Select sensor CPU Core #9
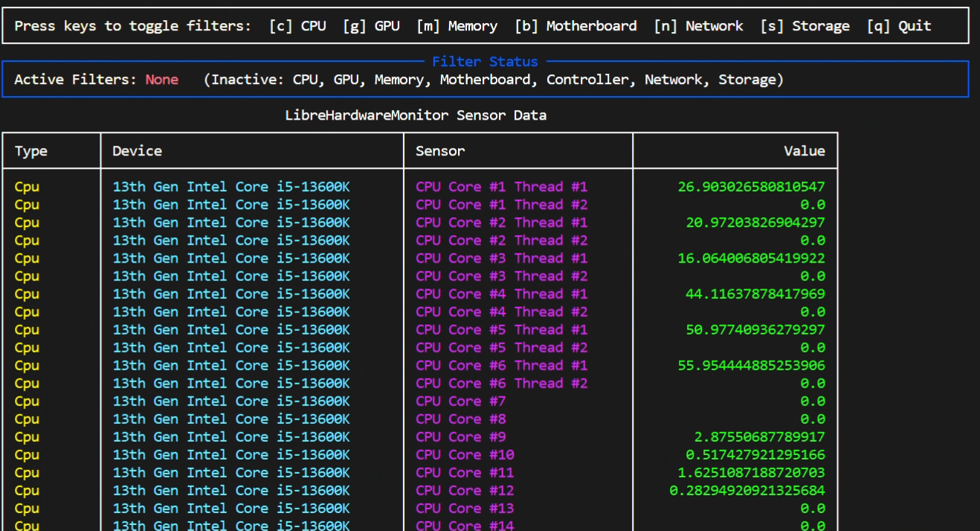 461,437
